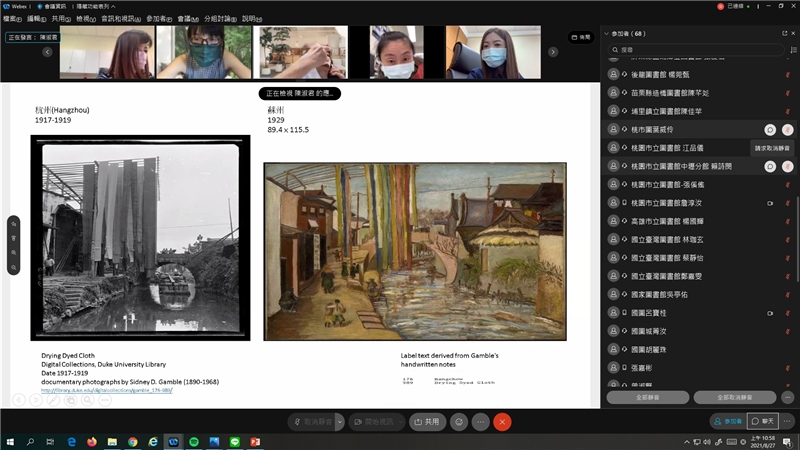
Task: Toggle mute button on 中壢分館 participant row
Action: [x=788, y=166]
